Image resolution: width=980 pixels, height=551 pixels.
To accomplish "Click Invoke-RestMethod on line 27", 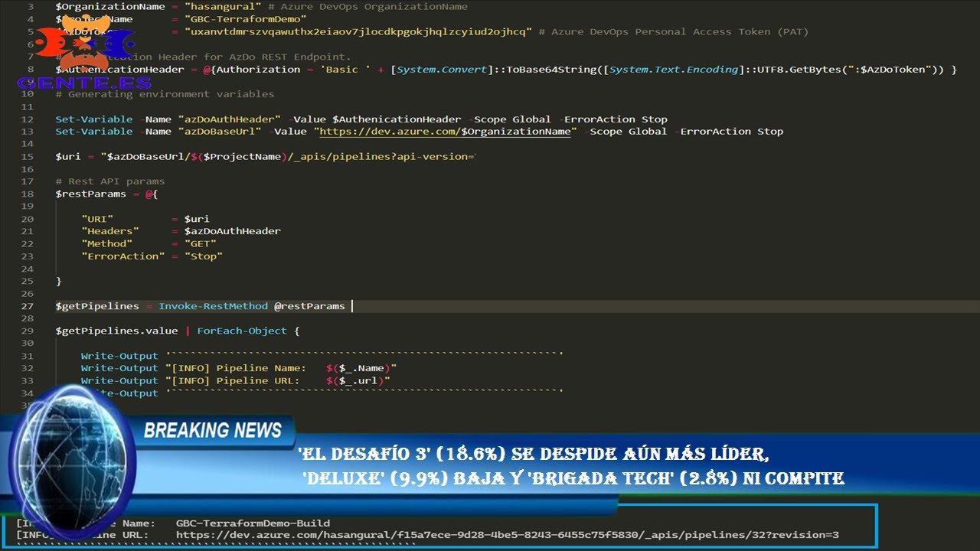I will 213,306.
